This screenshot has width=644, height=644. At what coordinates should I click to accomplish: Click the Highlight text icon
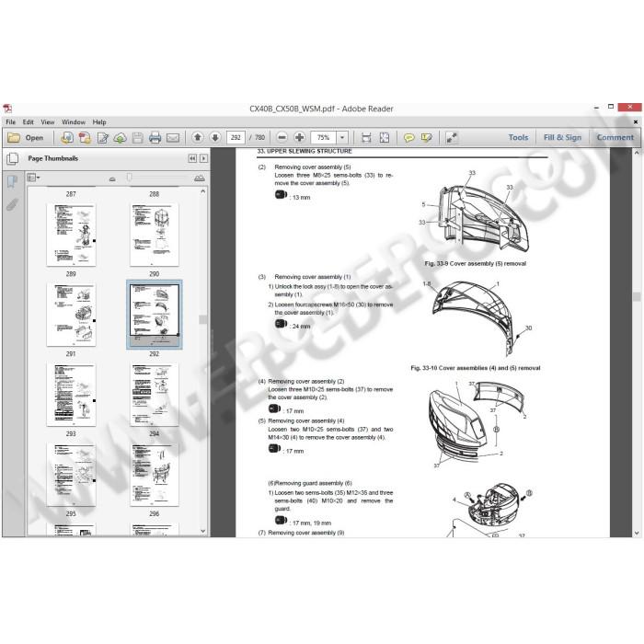pos(426,138)
